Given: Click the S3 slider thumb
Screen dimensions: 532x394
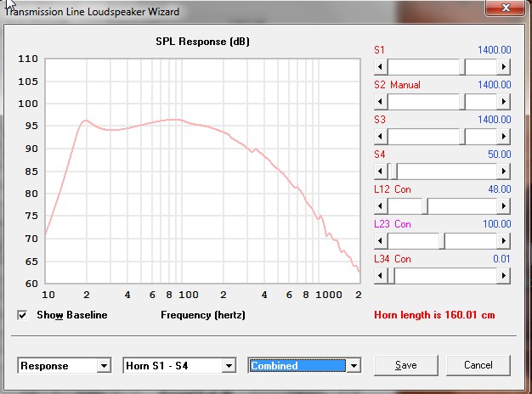Looking at the screenshot, I should point(462,137).
